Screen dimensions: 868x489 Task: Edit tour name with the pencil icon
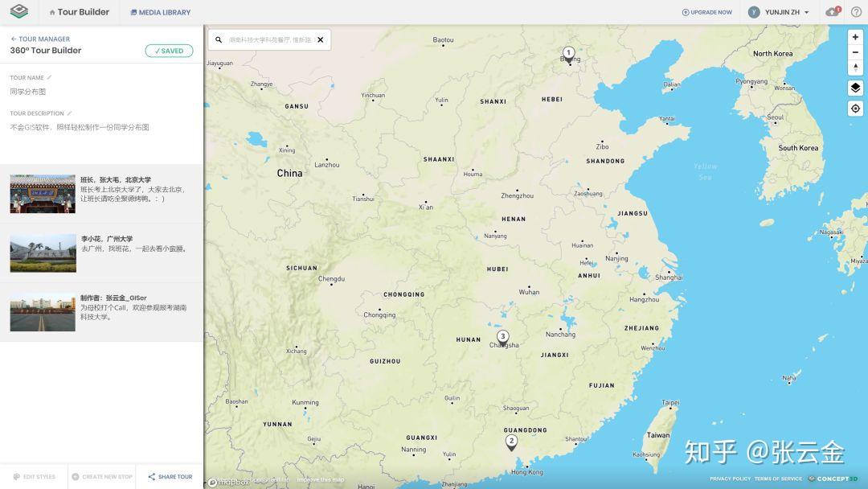coord(49,77)
